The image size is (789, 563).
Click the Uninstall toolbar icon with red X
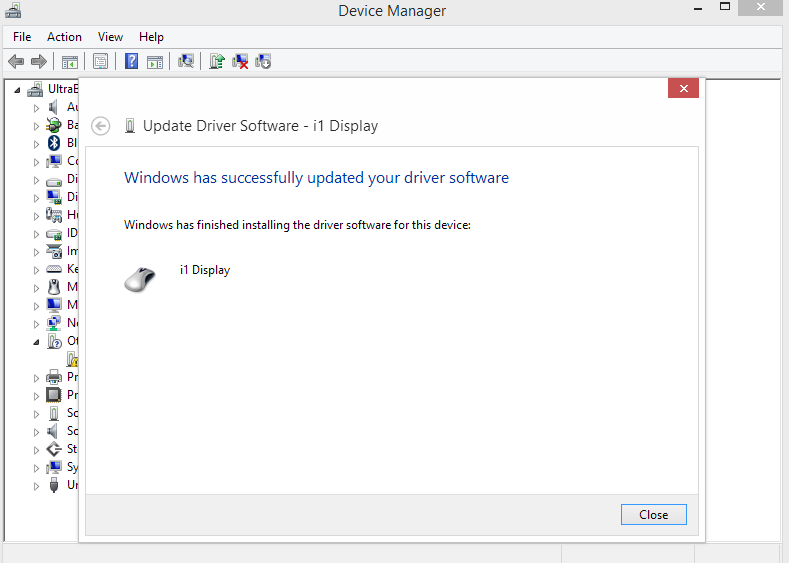(x=240, y=61)
